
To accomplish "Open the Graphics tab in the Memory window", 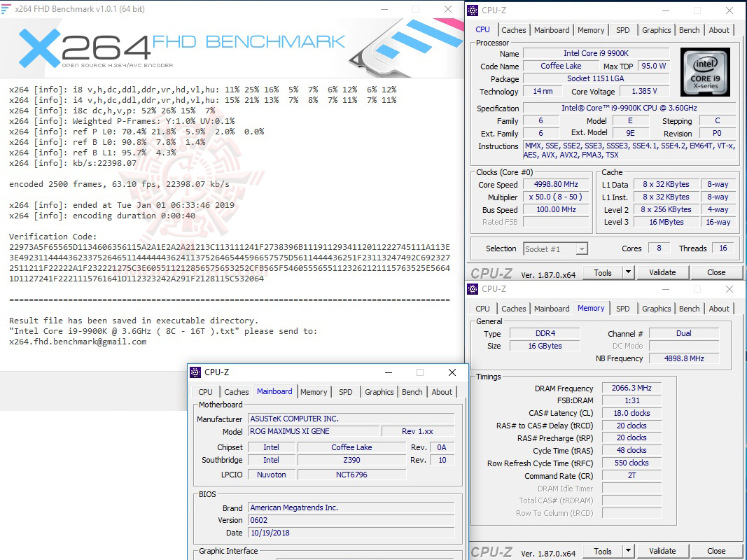I will pyautogui.click(x=656, y=308).
